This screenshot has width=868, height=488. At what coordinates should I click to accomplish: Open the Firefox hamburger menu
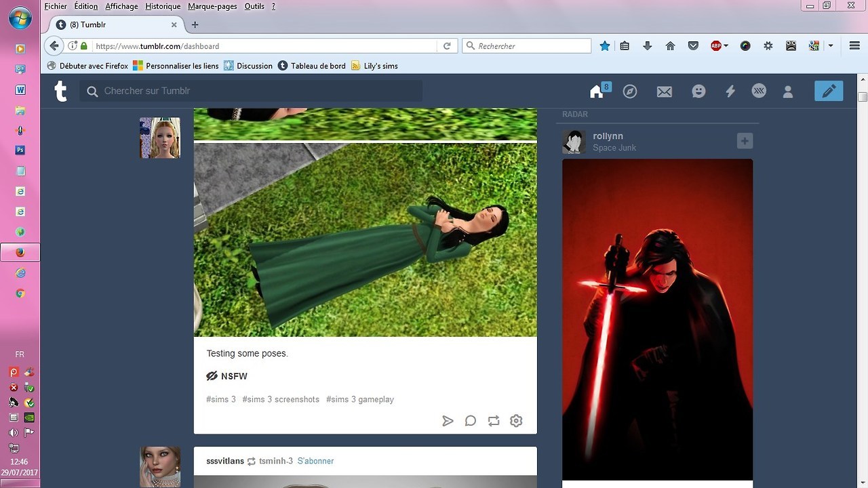click(854, 46)
